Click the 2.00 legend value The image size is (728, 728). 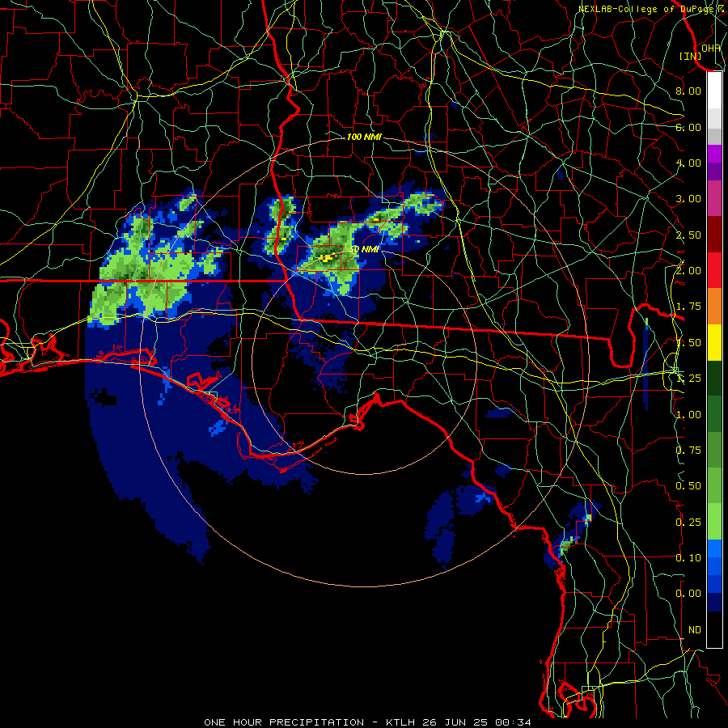click(x=688, y=271)
